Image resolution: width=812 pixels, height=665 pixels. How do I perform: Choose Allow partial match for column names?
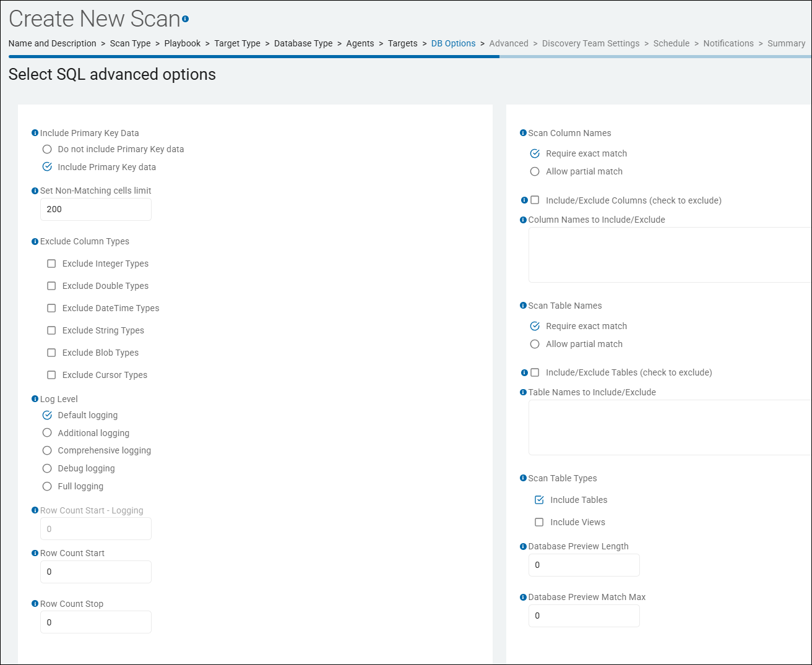[x=535, y=171]
